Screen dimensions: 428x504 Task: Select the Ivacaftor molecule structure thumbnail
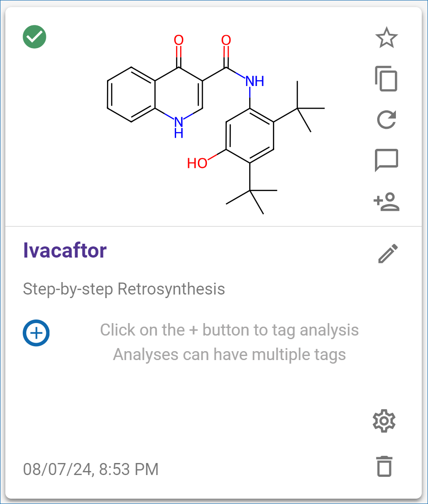pyautogui.click(x=216, y=124)
